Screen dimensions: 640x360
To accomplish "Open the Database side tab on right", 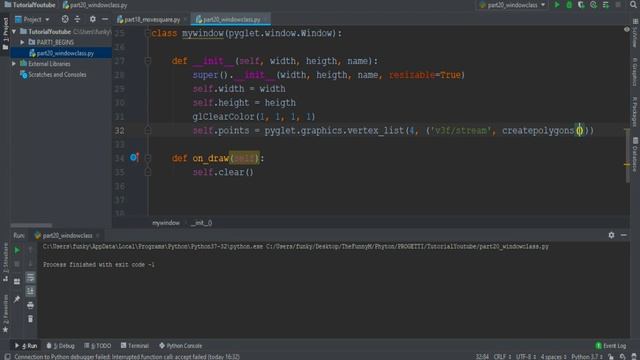I will 635,154.
